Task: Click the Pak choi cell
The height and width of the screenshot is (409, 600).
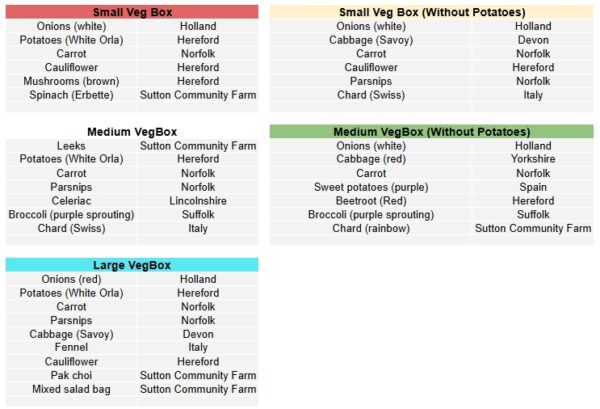Action: (71, 375)
